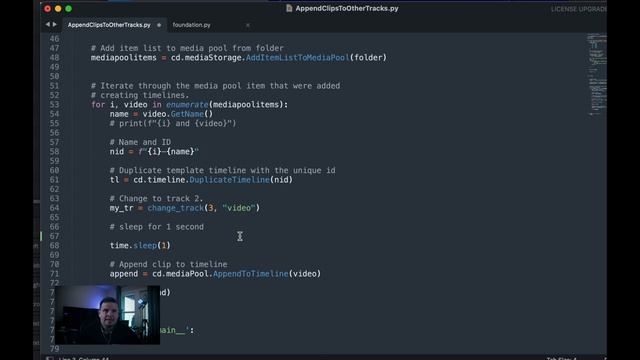640x360 pixels.
Task: Click comment '# Name and ID'
Action: [x=140, y=142]
